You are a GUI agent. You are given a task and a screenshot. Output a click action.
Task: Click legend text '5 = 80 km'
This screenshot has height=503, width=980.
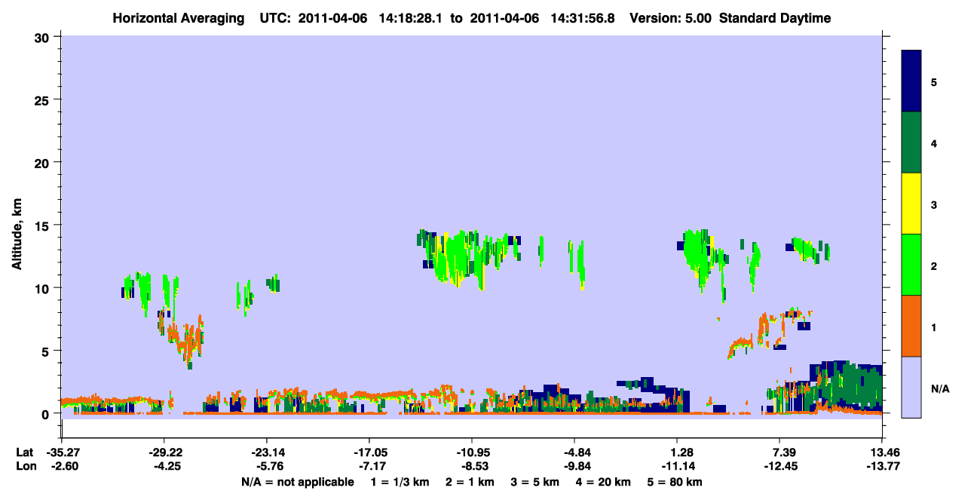pyautogui.click(x=675, y=481)
